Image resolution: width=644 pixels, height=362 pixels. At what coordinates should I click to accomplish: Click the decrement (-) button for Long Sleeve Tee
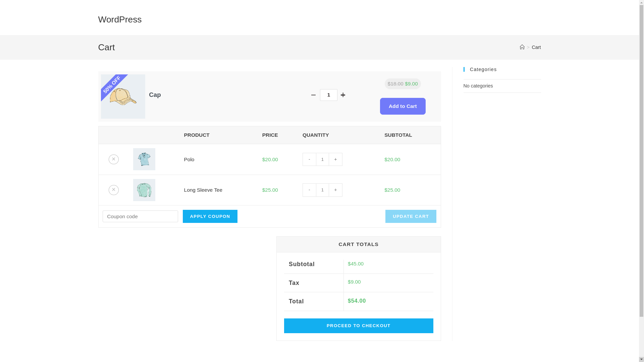(309, 190)
